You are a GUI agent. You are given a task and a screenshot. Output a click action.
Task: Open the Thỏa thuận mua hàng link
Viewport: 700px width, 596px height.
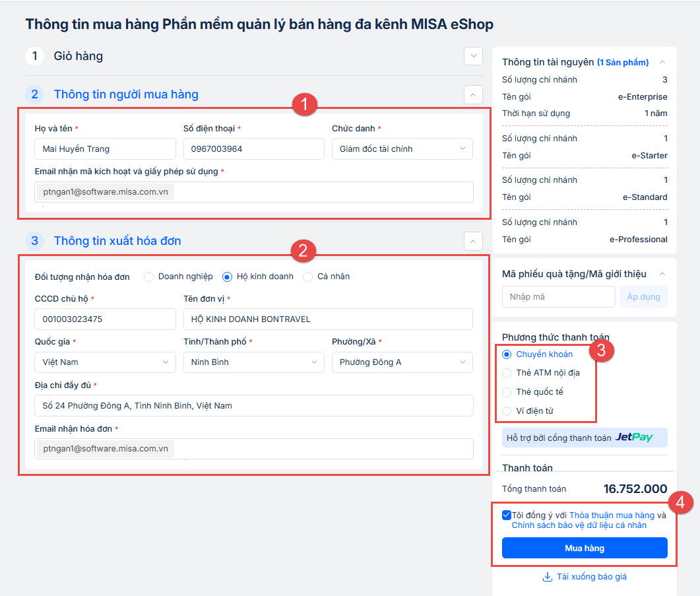pyautogui.click(x=612, y=515)
